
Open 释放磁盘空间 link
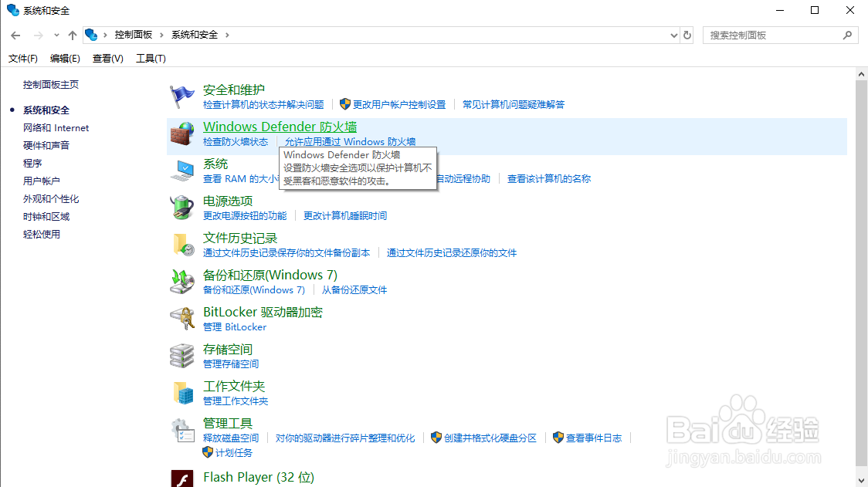pos(231,438)
